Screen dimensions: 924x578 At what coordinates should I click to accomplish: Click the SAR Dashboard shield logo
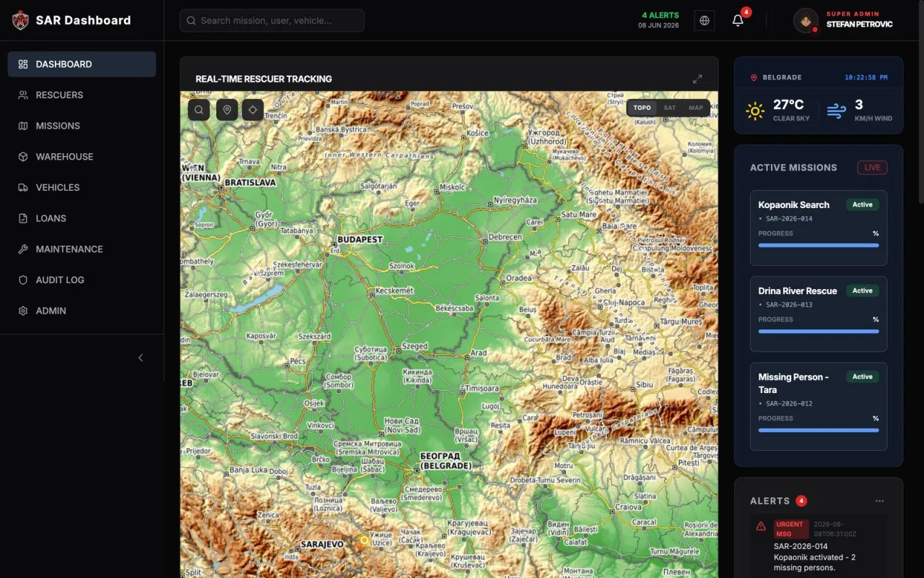coord(20,20)
